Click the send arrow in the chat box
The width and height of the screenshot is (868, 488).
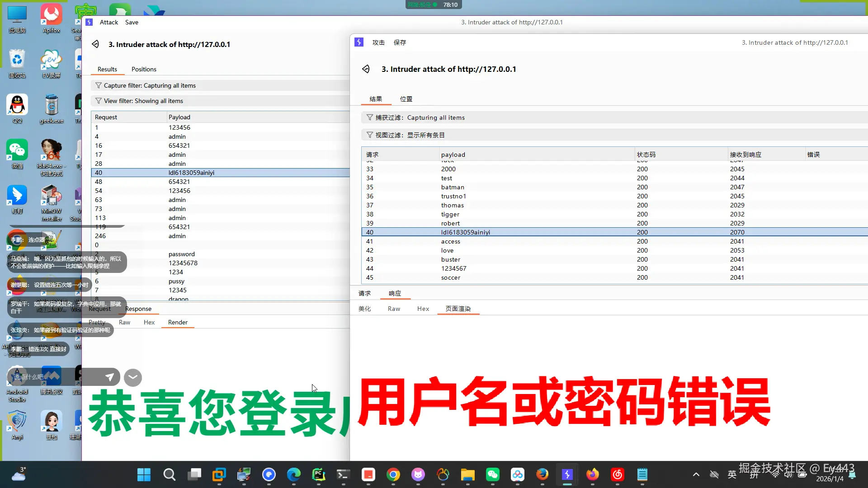click(x=110, y=377)
